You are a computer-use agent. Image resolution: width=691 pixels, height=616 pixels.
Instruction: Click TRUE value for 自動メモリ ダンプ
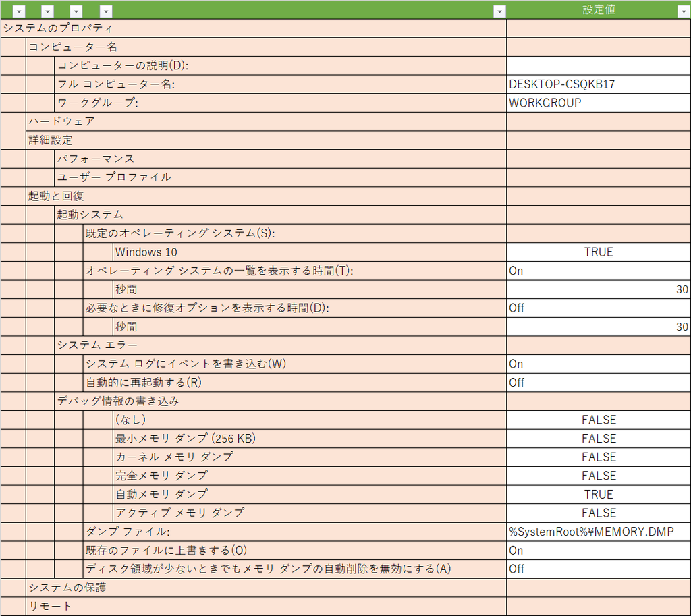pos(599,495)
